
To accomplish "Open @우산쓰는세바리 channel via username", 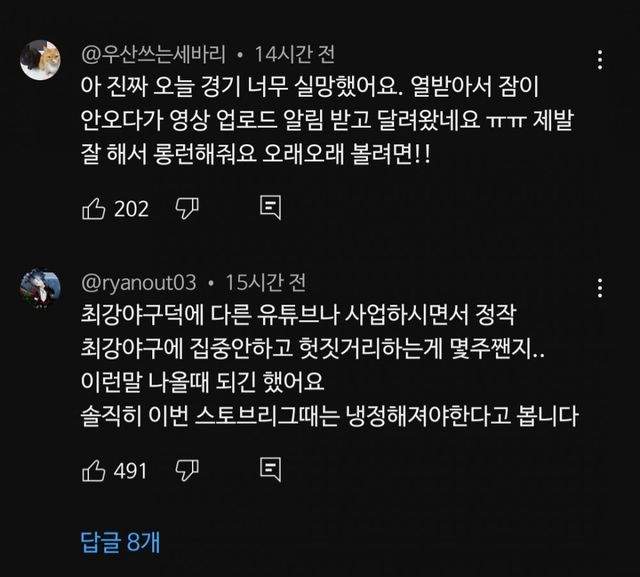I will [155, 53].
